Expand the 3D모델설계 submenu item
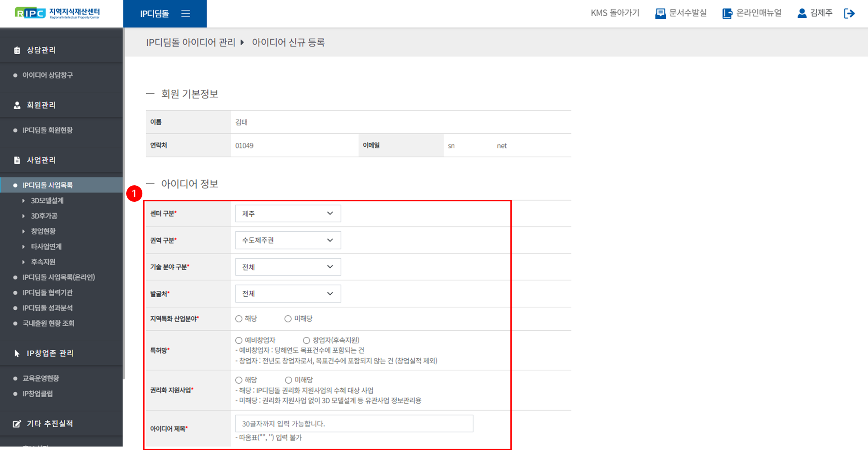The height and width of the screenshot is (450, 868). tap(47, 200)
